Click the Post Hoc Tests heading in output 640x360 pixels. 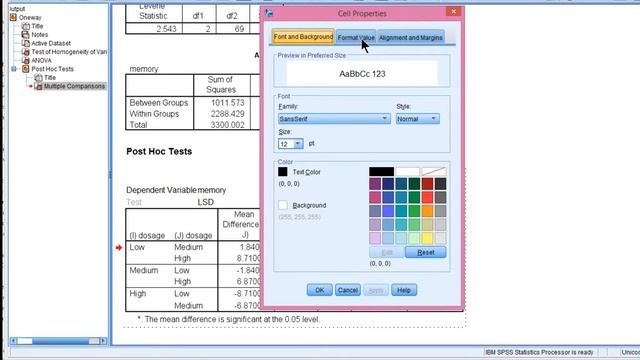click(x=159, y=151)
